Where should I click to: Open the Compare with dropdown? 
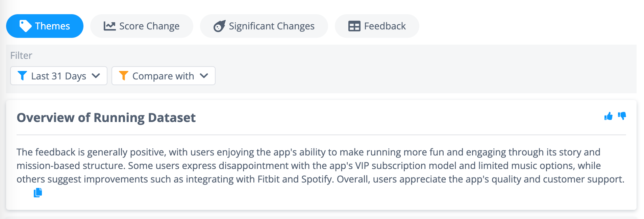(164, 76)
